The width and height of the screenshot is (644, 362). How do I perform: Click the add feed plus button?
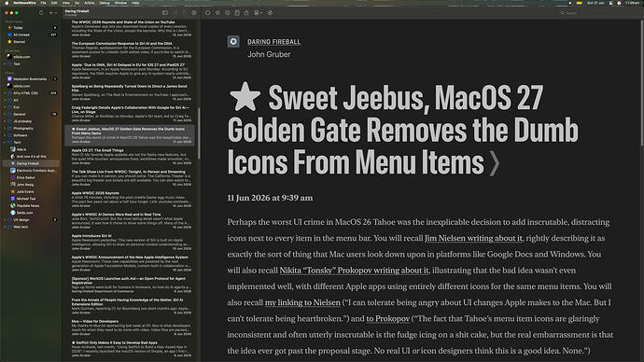(x=51, y=13)
